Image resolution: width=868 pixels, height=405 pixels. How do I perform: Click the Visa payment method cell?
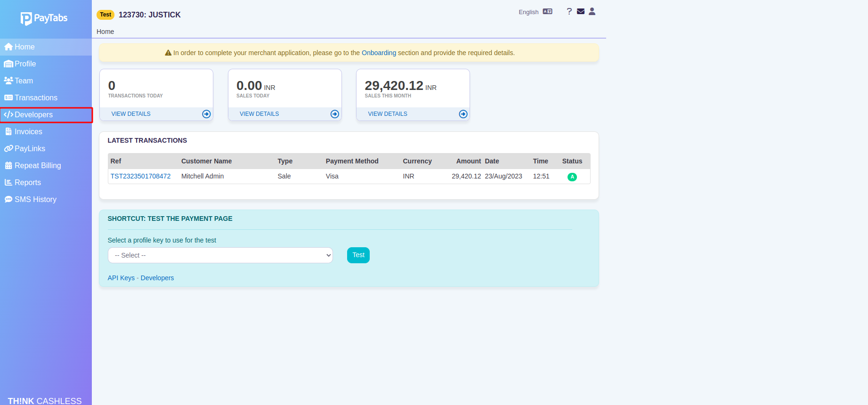click(x=332, y=176)
